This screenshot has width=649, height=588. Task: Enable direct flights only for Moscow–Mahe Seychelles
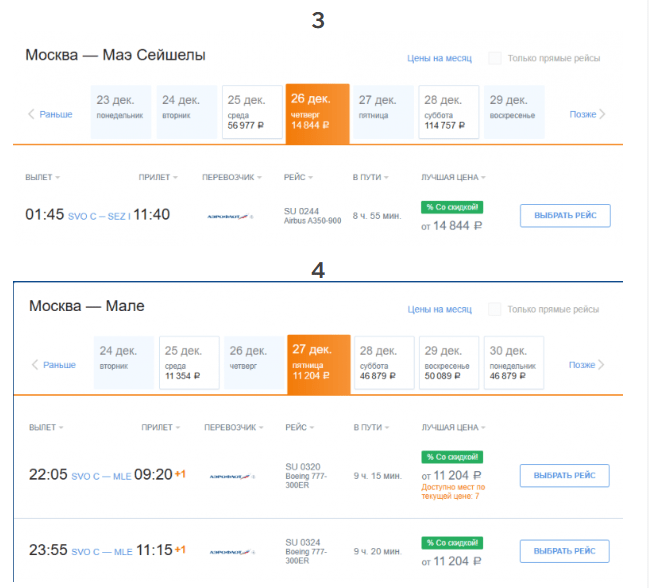click(x=495, y=58)
